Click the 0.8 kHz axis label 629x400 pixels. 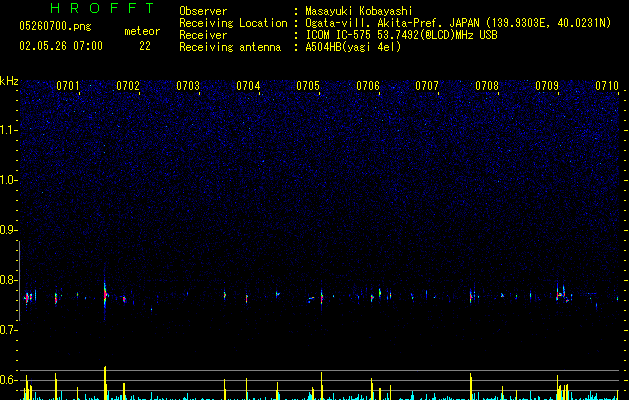9,280
